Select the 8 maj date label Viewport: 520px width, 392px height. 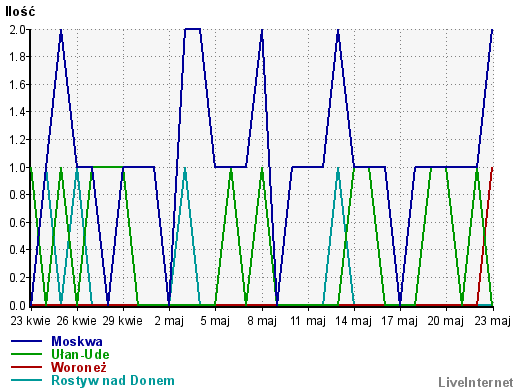[x=262, y=321]
